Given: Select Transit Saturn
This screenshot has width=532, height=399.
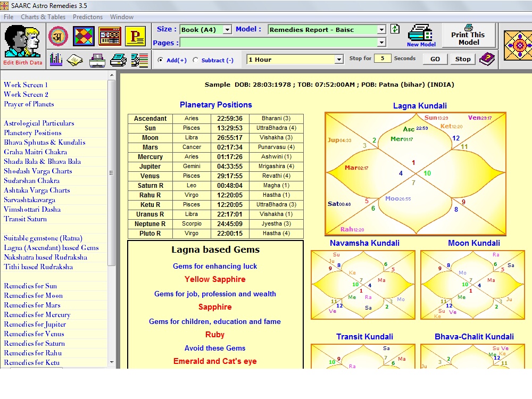Looking at the screenshot, I should 26,219.
